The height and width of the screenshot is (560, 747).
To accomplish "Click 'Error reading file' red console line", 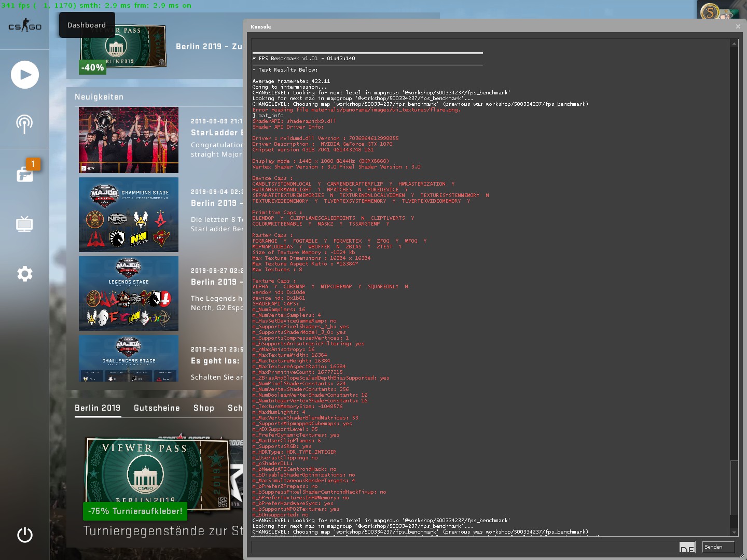I will (356, 110).
